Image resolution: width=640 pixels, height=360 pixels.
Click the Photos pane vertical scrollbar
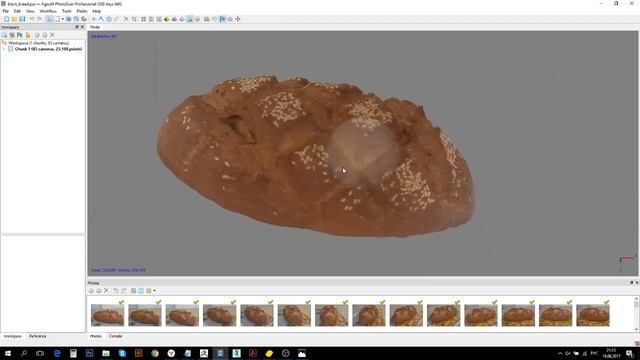click(x=636, y=313)
